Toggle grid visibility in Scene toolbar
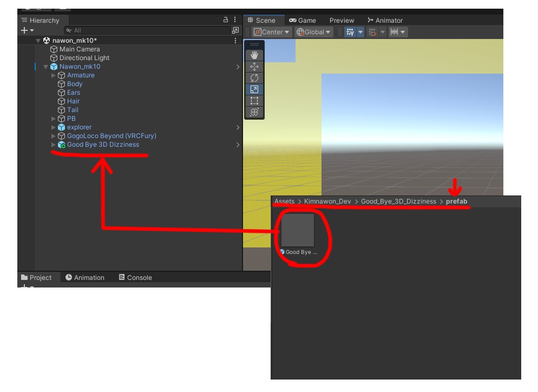This screenshot has height=392, width=538. (350, 32)
